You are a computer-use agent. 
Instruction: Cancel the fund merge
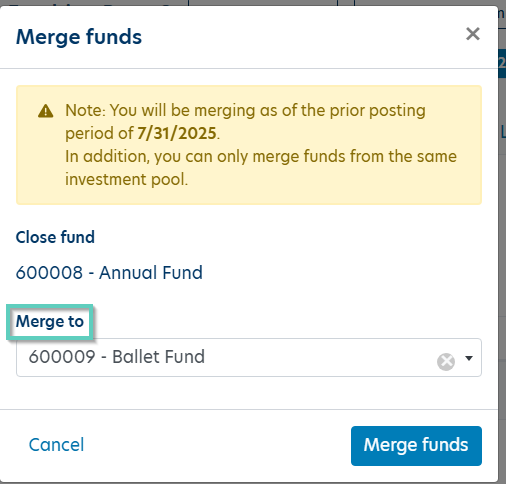coord(56,445)
